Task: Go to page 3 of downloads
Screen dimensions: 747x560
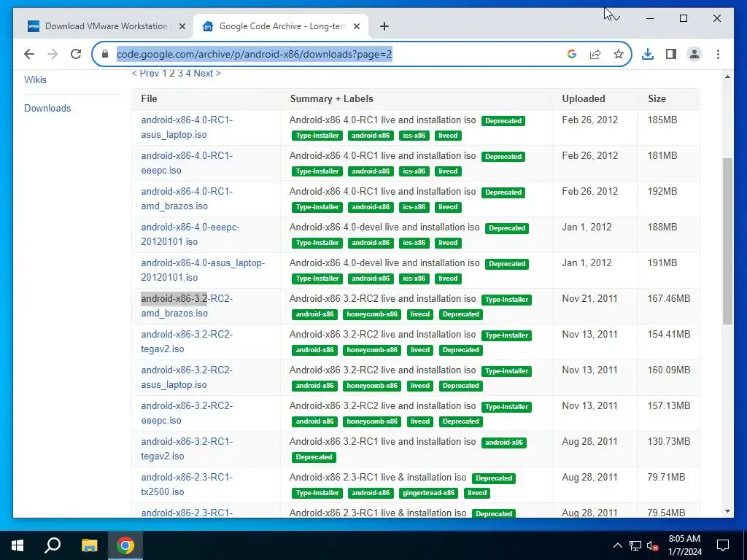Action: point(180,74)
